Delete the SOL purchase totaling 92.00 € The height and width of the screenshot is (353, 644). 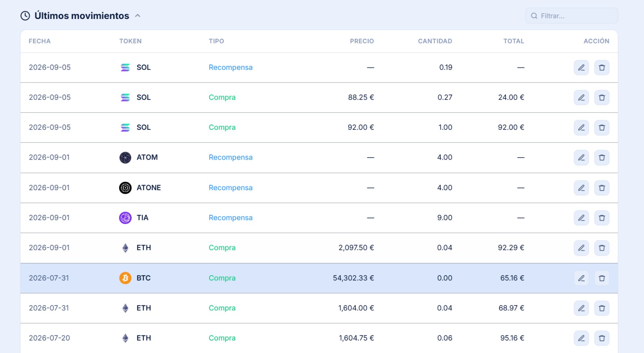[x=602, y=128]
